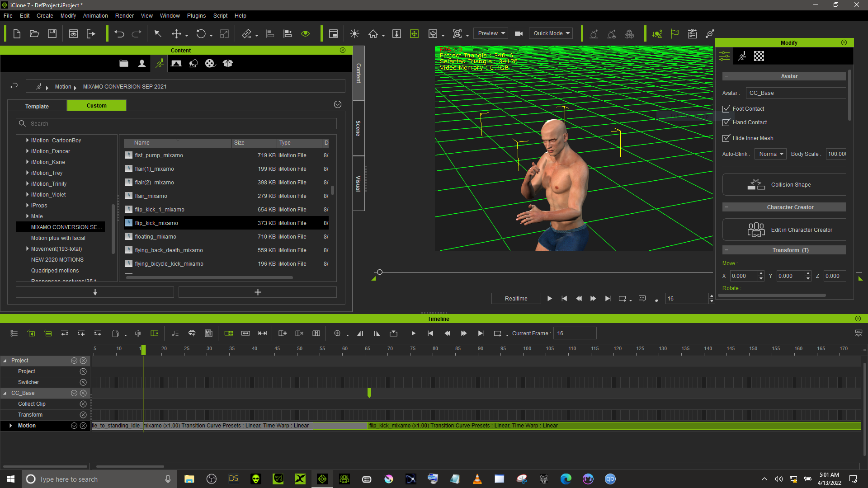Click the Redo arrow icon

click(x=137, y=34)
